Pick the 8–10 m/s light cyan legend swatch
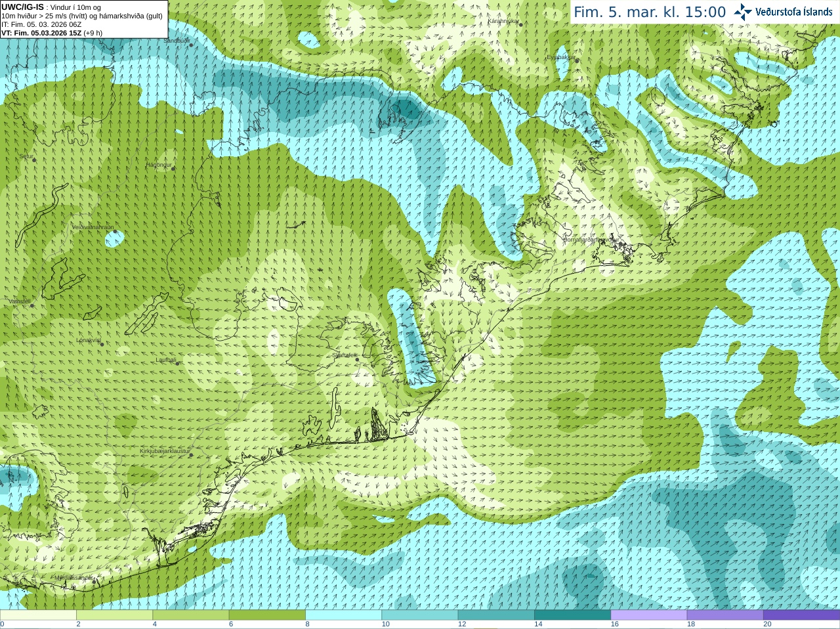 [343, 615]
